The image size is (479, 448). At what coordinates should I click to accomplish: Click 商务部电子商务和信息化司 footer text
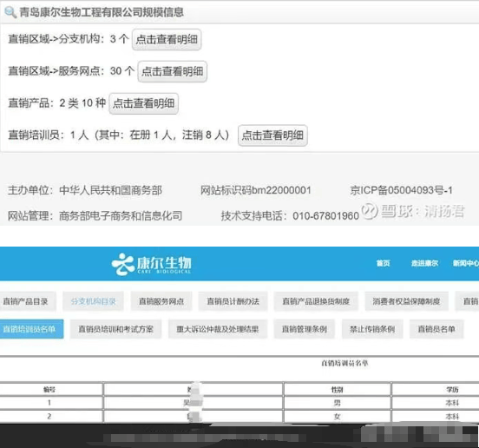(x=121, y=215)
